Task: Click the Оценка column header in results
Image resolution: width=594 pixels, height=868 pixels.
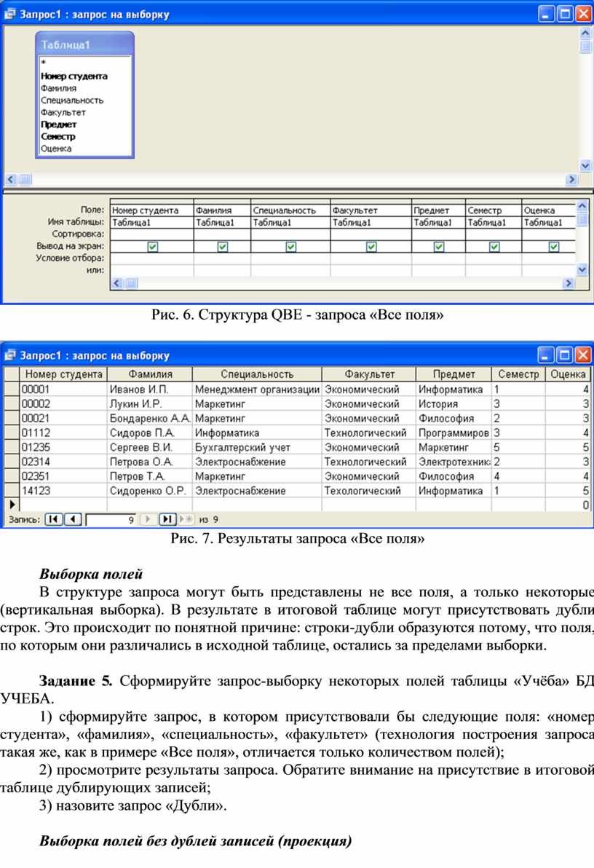Action: 568,374
